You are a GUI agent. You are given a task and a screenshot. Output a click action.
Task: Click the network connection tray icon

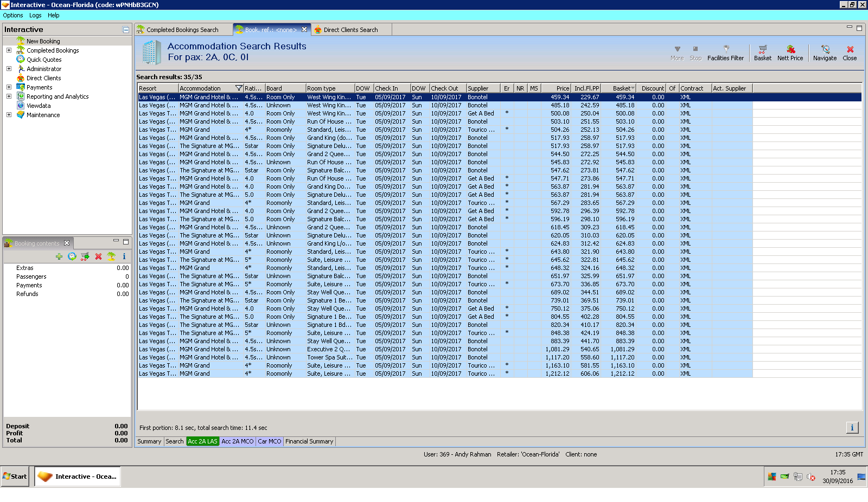tap(797, 477)
